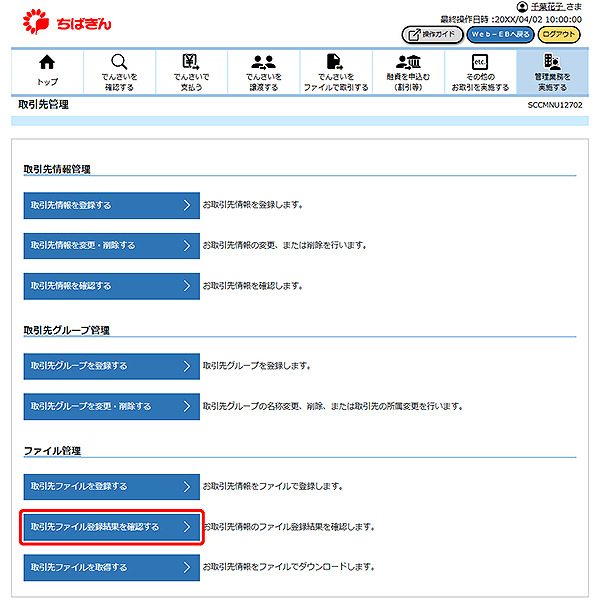
Task: Select 取引先グループを登録する
Action: pos(111,366)
